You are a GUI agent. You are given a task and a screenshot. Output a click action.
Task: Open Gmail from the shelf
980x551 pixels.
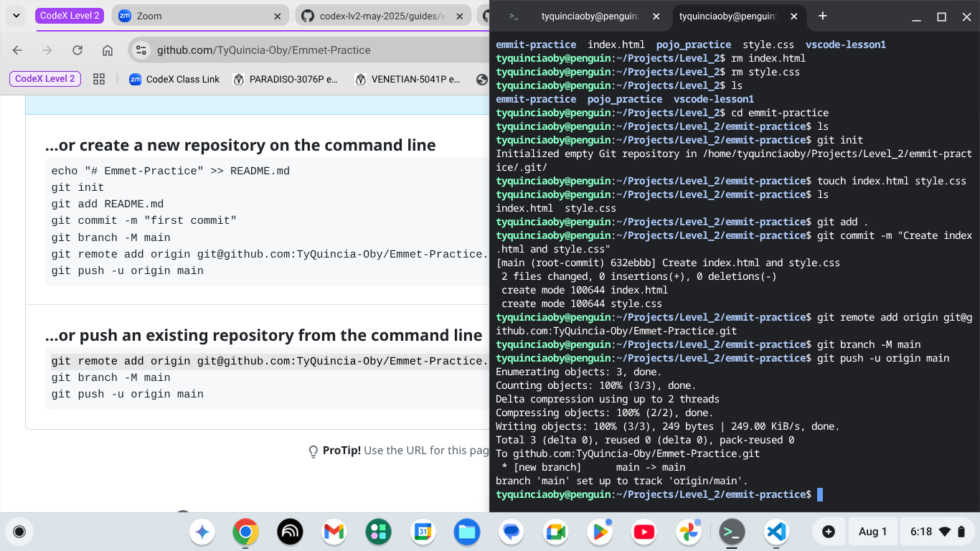coord(334,532)
